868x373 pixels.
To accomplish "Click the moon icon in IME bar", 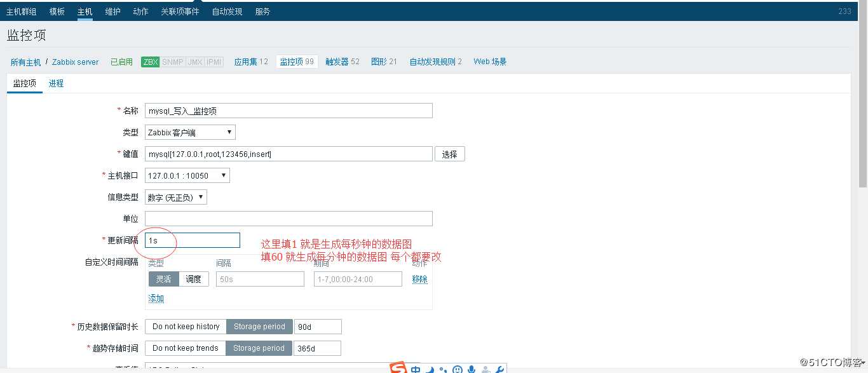I will (x=430, y=369).
